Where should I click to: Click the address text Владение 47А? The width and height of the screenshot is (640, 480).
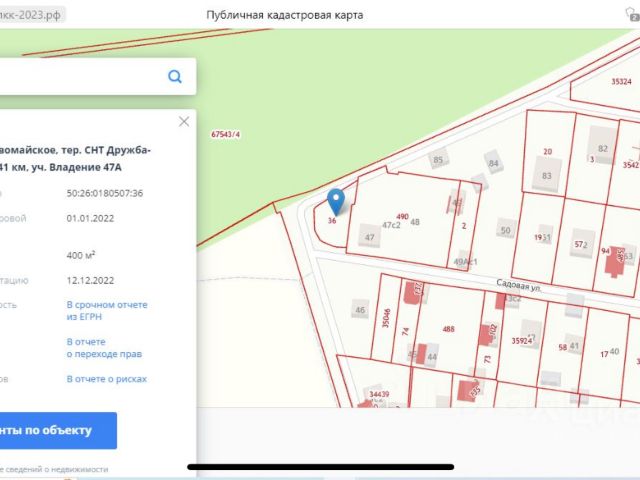(x=85, y=167)
